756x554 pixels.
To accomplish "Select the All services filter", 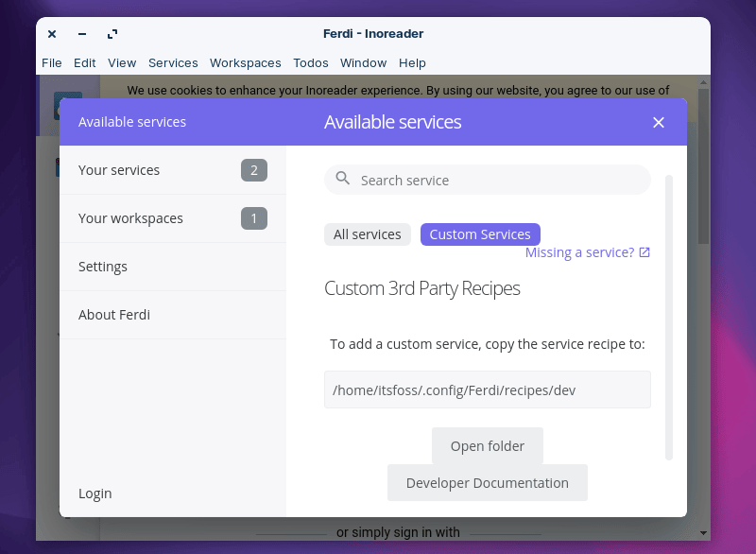I will click(x=367, y=234).
